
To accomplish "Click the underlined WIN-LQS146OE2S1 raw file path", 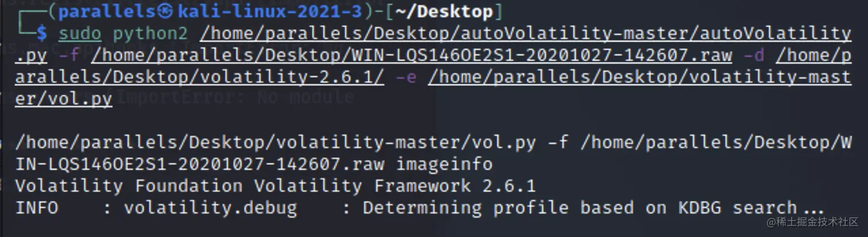I will 412,56.
